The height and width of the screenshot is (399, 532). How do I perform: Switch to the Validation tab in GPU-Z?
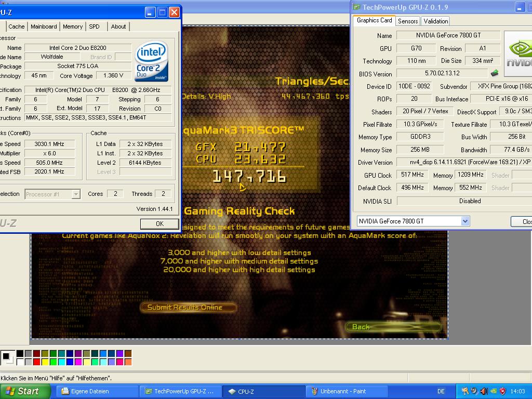(436, 21)
